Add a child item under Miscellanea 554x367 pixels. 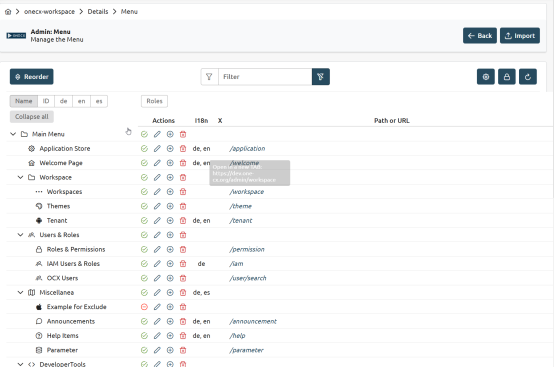point(170,292)
